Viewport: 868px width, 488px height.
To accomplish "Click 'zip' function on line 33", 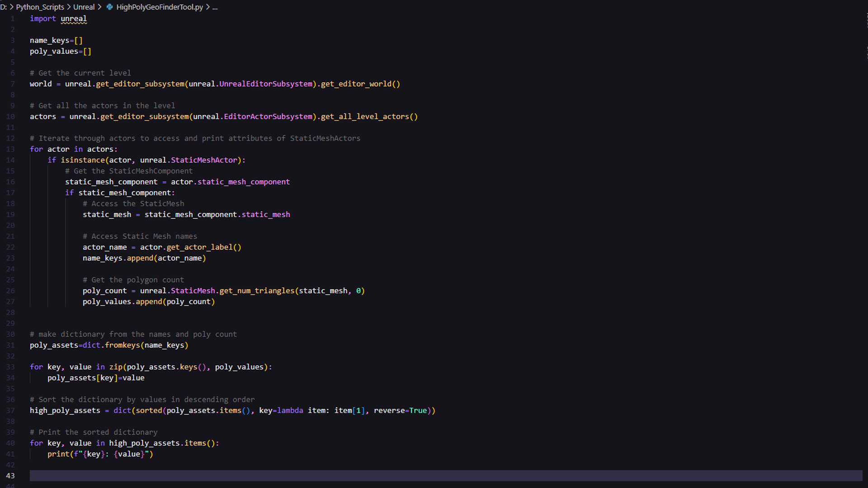I will (x=116, y=367).
